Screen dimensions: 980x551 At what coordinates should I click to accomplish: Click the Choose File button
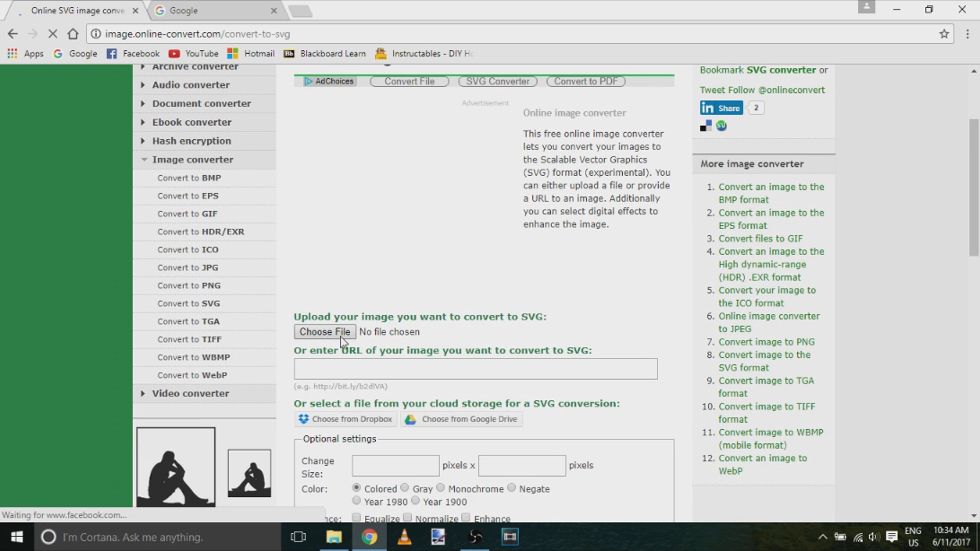point(325,332)
